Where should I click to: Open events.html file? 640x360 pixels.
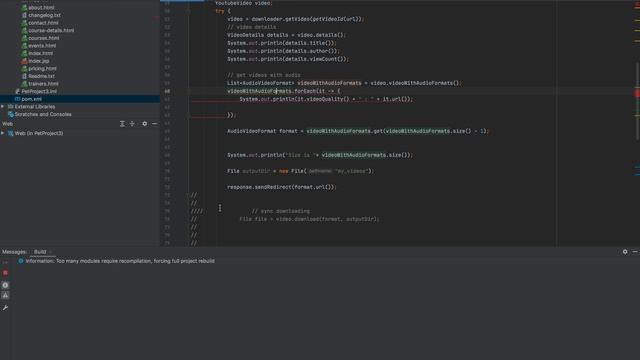click(42, 46)
